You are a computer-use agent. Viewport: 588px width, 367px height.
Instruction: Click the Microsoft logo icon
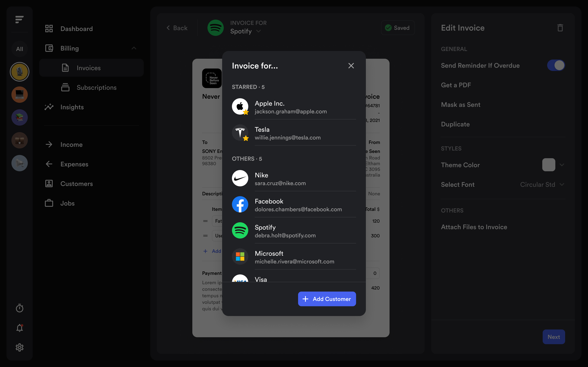click(240, 257)
